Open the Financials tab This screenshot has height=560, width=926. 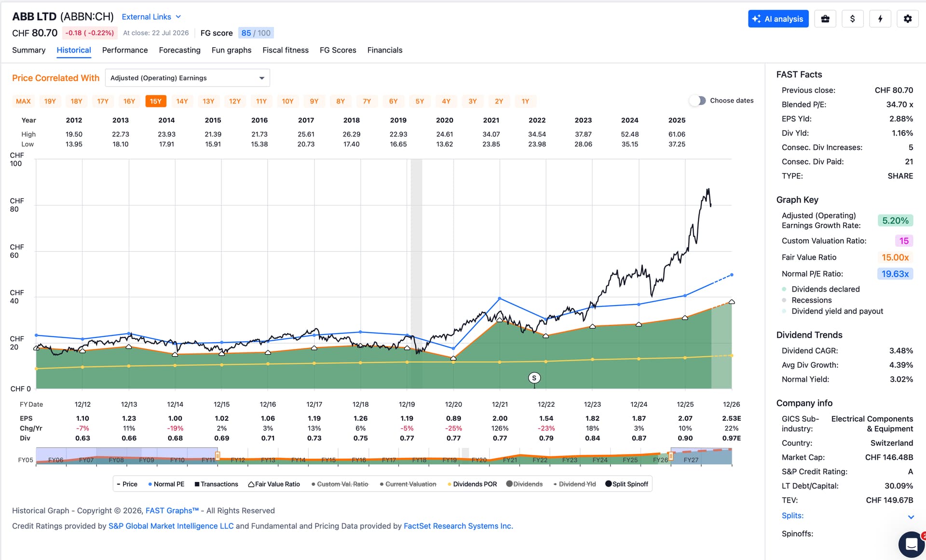pos(385,50)
